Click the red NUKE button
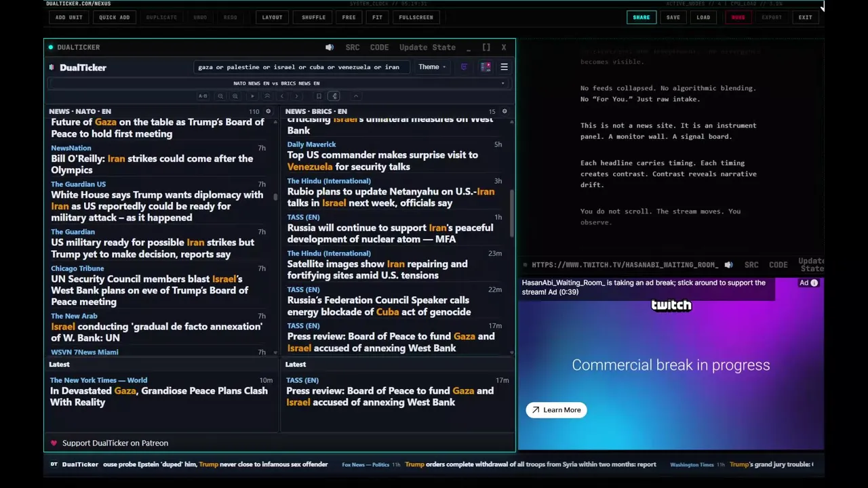Viewport: 868px width, 488px height. [738, 17]
